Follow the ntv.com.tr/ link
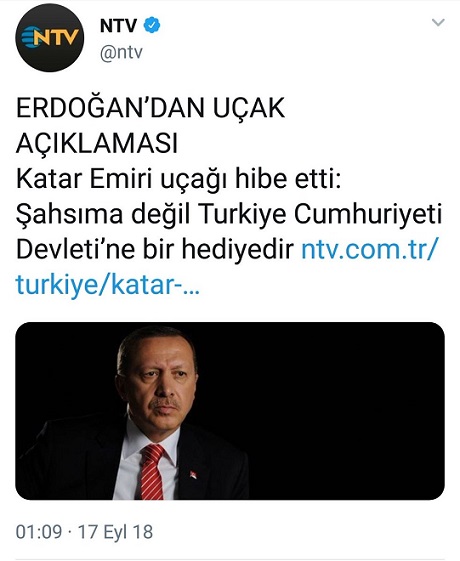 tap(369, 249)
